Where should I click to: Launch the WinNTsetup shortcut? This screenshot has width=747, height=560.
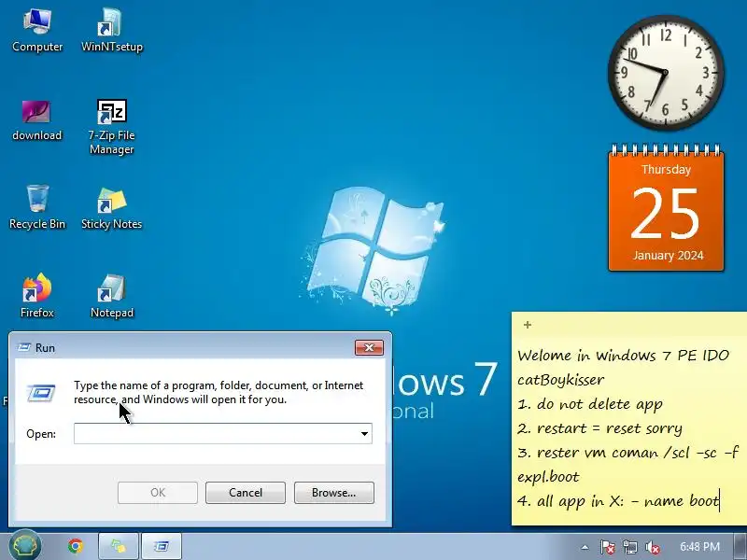(111, 30)
